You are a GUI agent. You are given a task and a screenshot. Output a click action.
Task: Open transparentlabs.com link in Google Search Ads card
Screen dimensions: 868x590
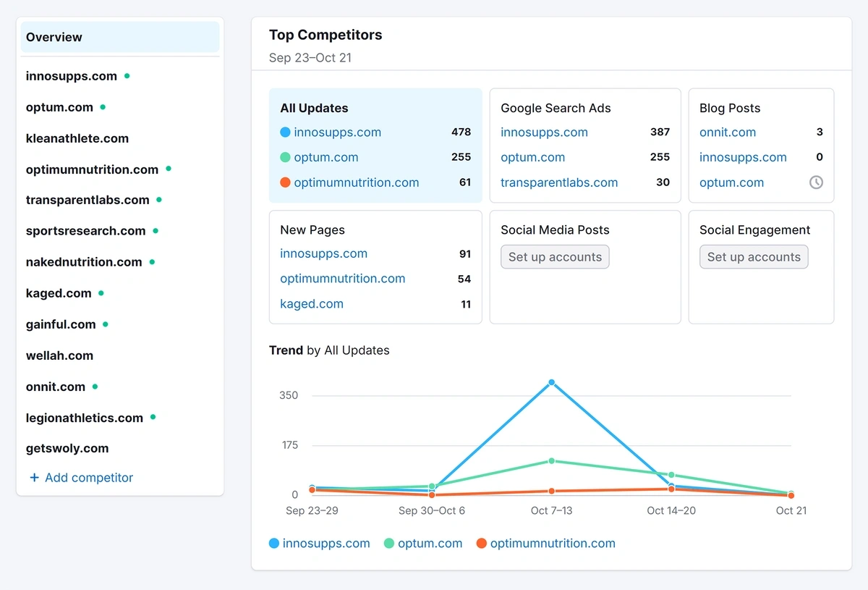[559, 182]
